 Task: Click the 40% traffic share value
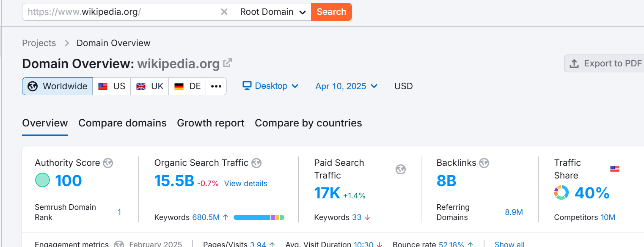[592, 193]
